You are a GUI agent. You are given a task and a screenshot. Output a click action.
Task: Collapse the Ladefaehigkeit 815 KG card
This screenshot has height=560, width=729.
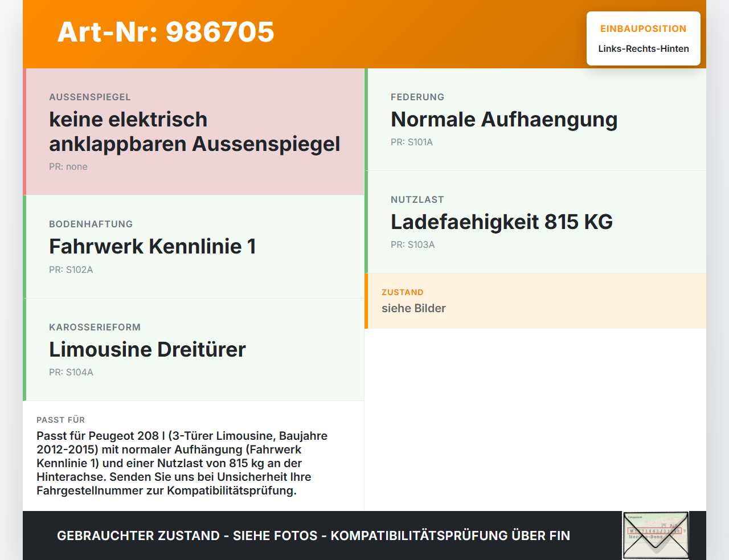pos(535,222)
